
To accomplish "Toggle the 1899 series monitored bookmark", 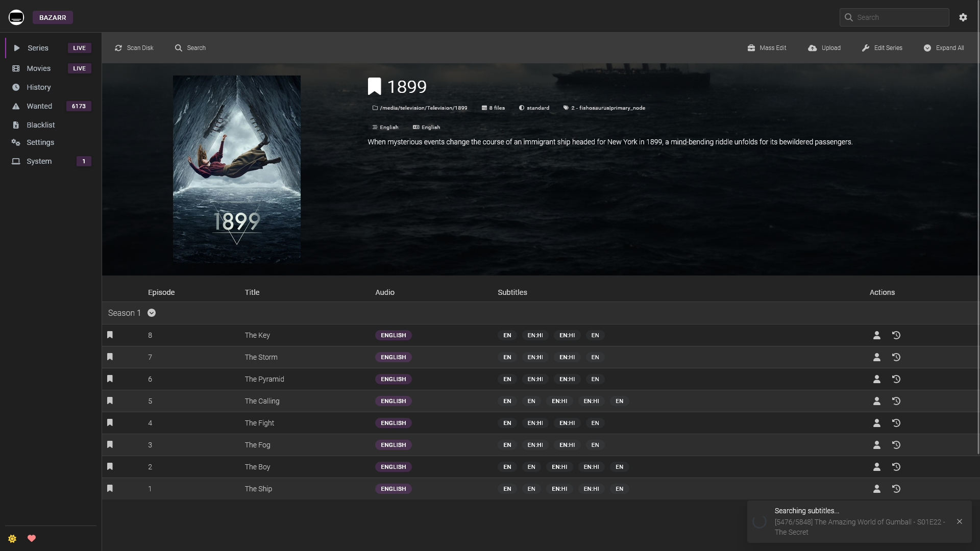I will (375, 86).
